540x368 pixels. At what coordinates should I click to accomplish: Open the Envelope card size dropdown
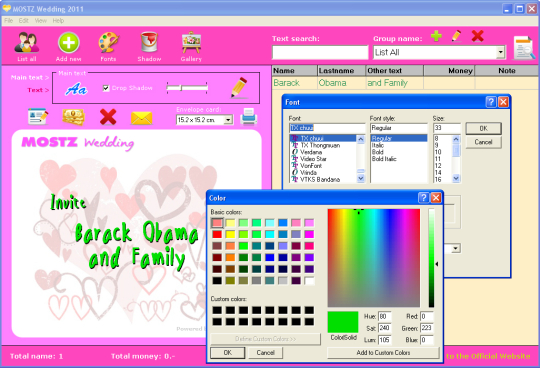(x=228, y=120)
